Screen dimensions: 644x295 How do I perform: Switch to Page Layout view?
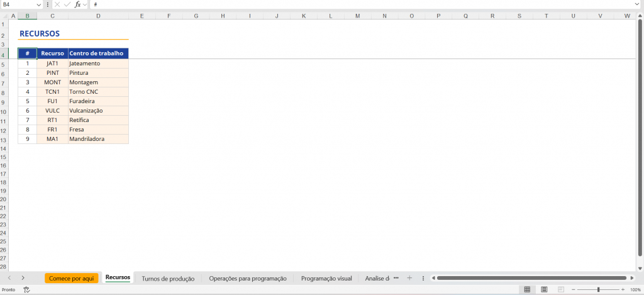pos(544,289)
